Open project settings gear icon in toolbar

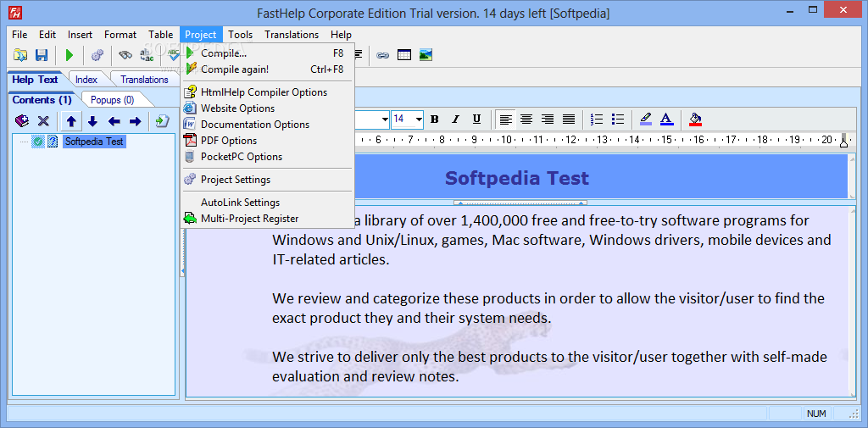(97, 55)
